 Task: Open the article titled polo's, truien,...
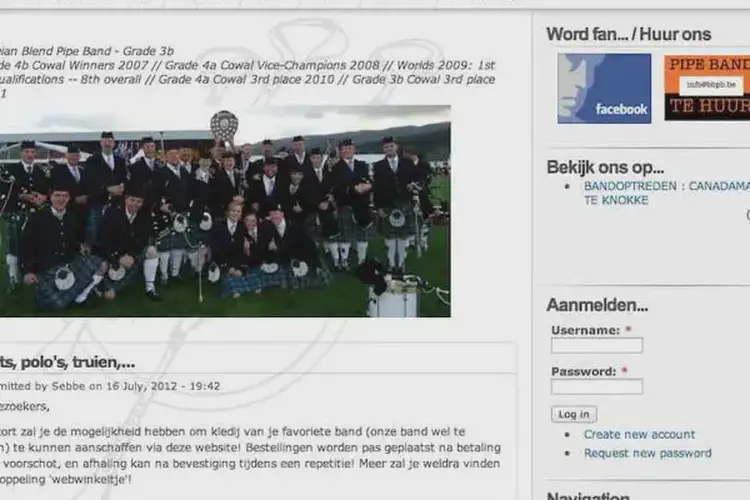pyautogui.click(x=67, y=363)
